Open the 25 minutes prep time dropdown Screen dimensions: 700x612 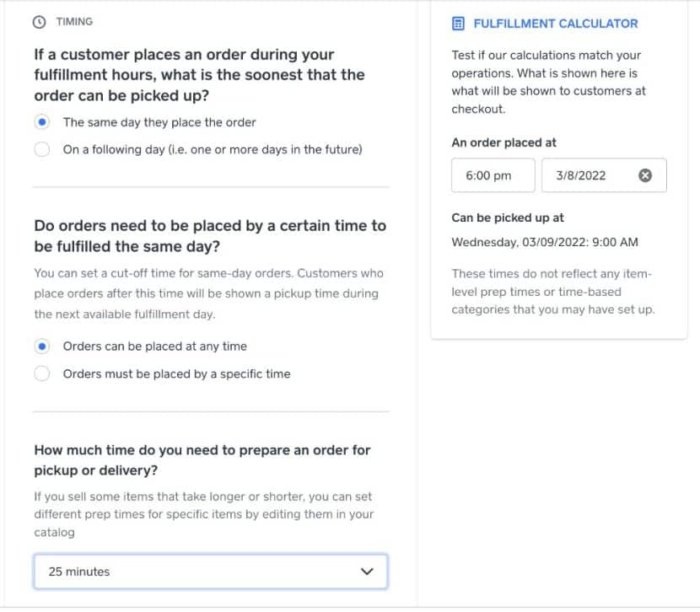click(x=209, y=572)
